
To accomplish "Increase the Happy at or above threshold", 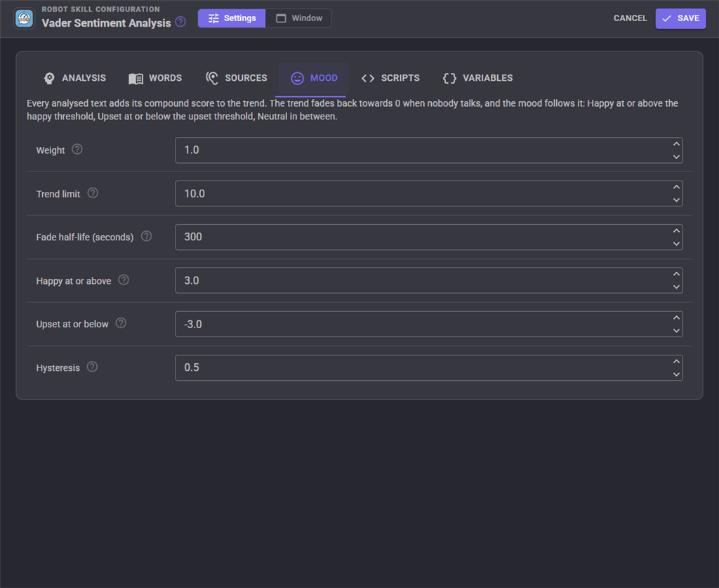I will (676, 274).
